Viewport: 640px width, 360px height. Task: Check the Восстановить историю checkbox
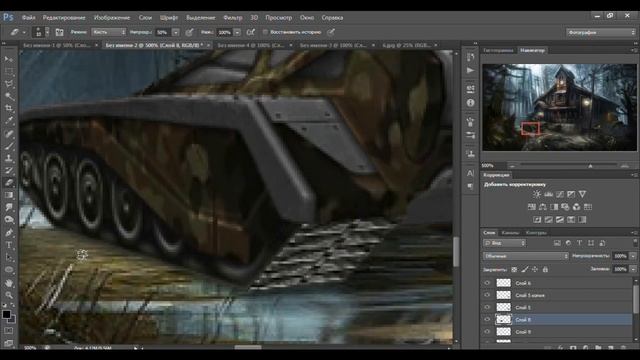click(x=265, y=32)
